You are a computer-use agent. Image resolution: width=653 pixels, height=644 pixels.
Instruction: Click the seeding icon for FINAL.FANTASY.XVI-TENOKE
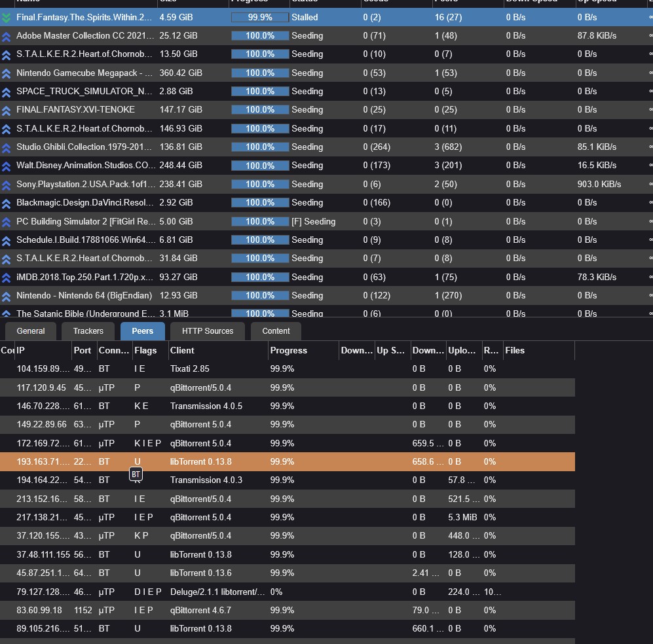[x=7, y=110]
